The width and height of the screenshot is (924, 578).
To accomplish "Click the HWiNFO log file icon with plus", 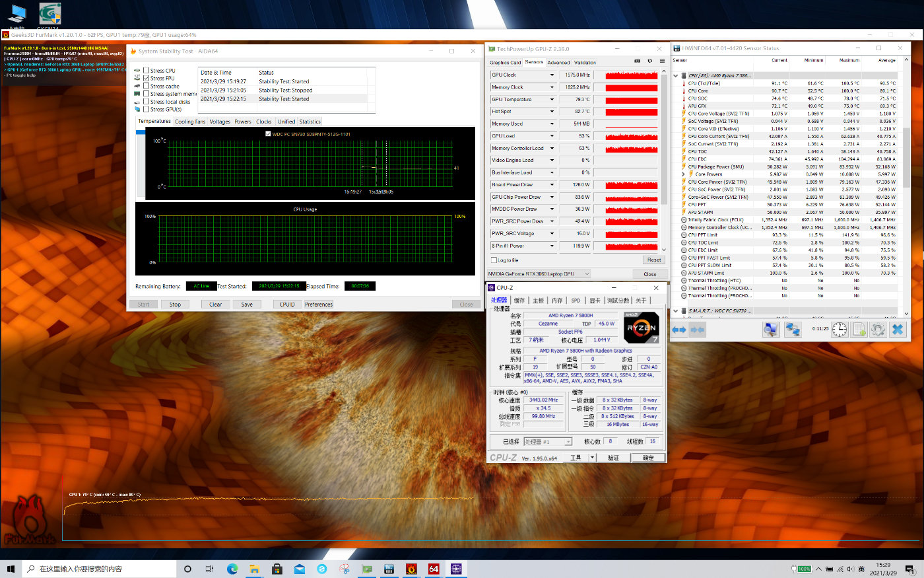I will [859, 329].
